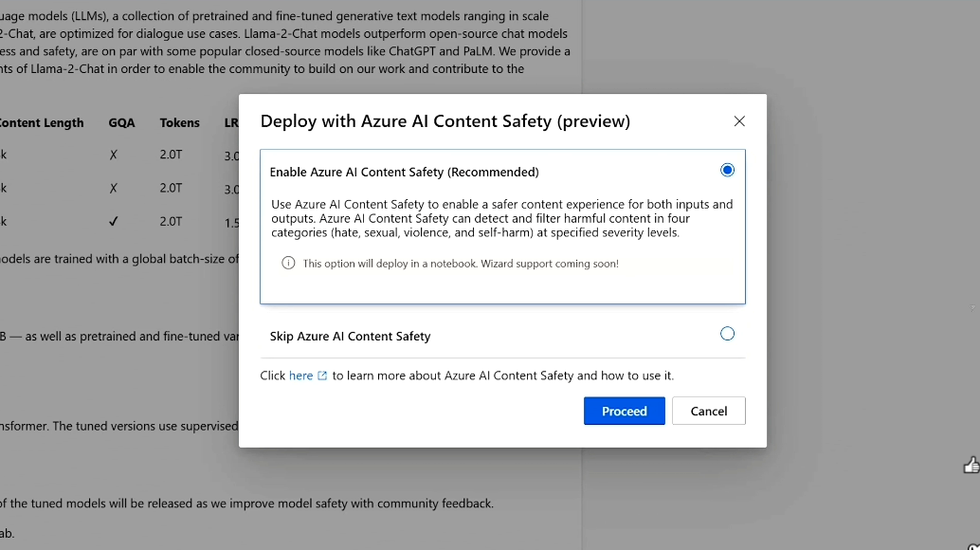Click the 'Wizard support coming soon' note text
Screen dimensions: 980x550
coord(461,264)
